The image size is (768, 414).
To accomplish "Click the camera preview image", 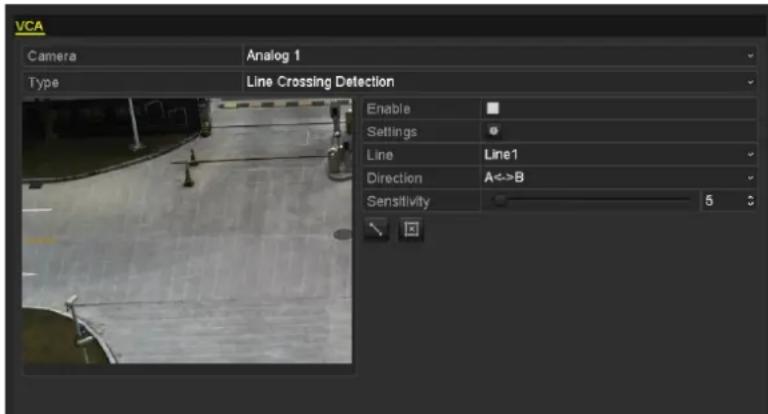I will pos(187,231).
